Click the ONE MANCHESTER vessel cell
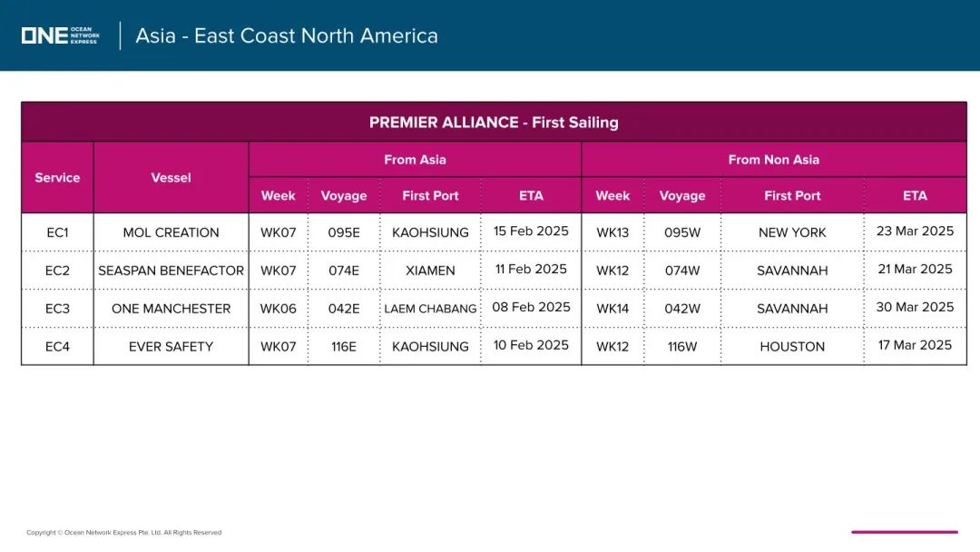980x552 pixels. tap(171, 309)
